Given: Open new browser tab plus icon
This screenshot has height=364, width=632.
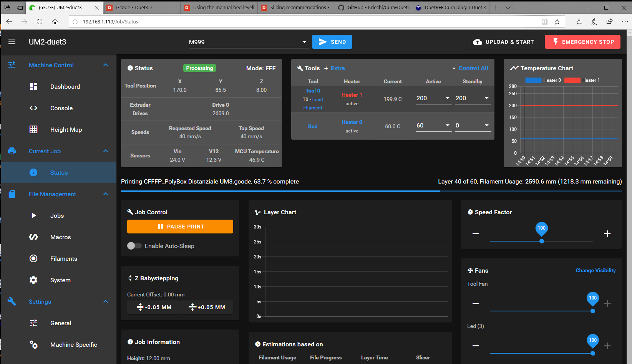Looking at the screenshot, I should (x=496, y=8).
